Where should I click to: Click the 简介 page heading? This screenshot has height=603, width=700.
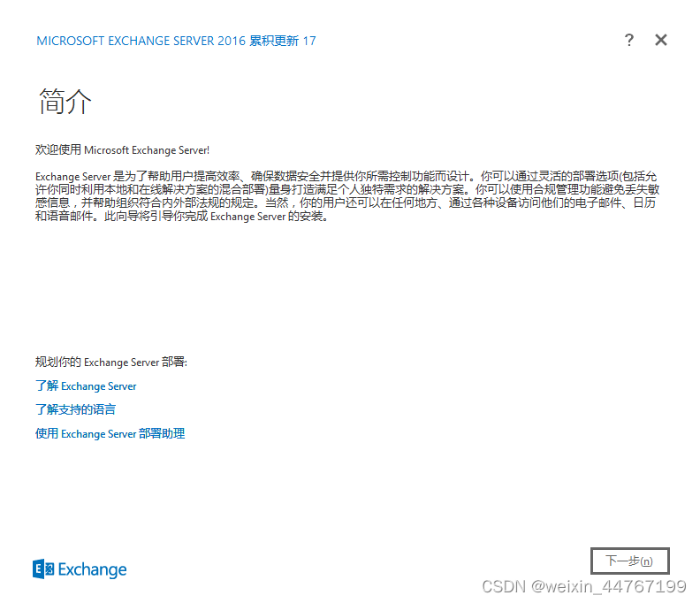tap(65, 102)
